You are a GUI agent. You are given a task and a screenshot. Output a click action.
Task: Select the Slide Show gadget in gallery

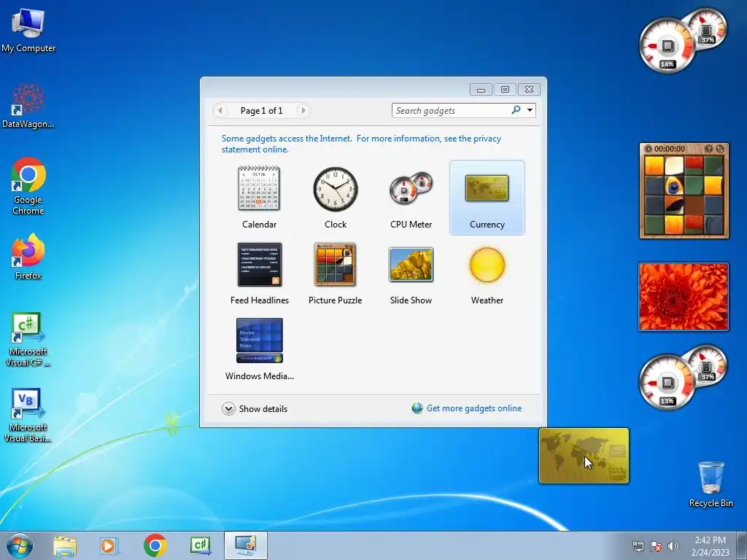[411, 273]
